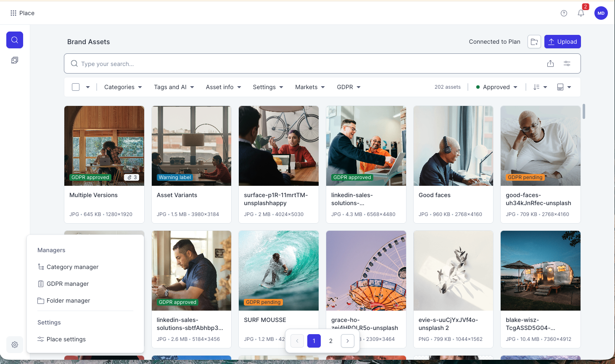Click the 'PNG • 799 KB • 1044×1562' info text
The width and height of the screenshot is (615, 364).
451,339
